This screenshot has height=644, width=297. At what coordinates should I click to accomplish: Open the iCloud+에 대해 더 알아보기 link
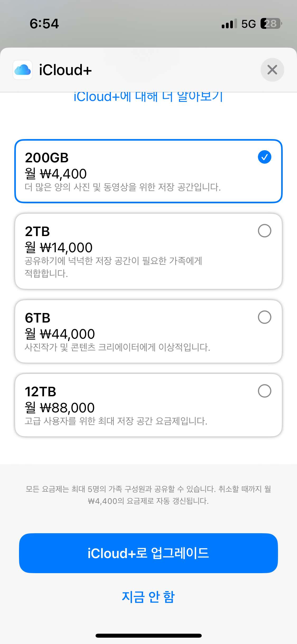(x=148, y=97)
